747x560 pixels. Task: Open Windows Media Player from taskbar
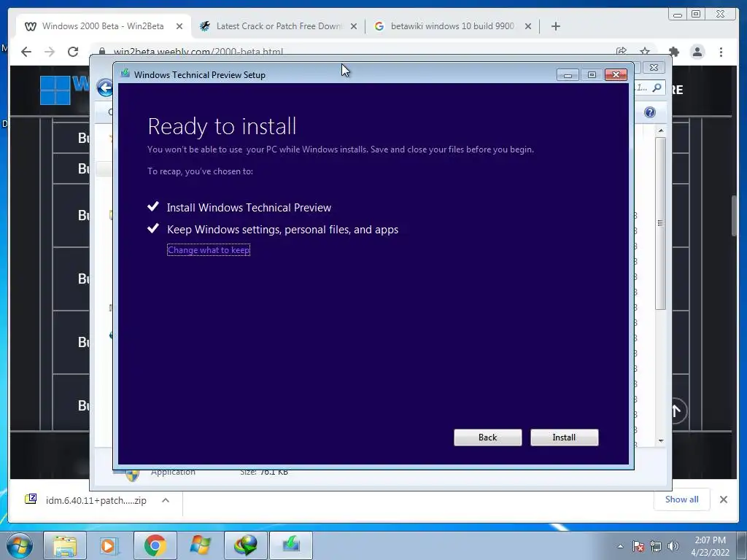click(109, 545)
